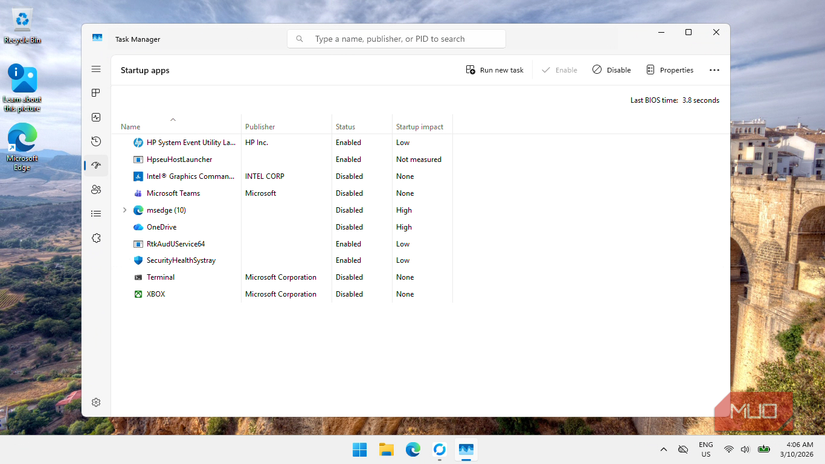Toggle Name column sort arrow
825x464 pixels.
pos(173,120)
